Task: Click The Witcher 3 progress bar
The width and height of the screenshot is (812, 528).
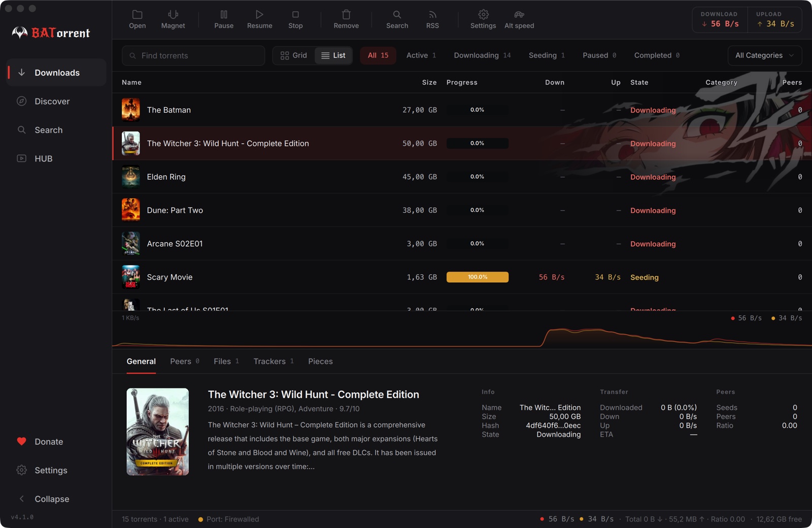Action: pos(478,143)
